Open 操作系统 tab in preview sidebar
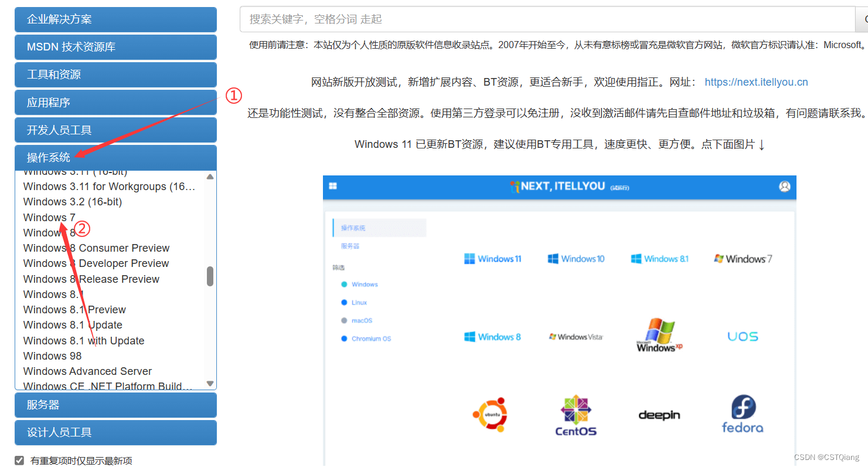This screenshot has height=467, width=868. tap(379, 228)
